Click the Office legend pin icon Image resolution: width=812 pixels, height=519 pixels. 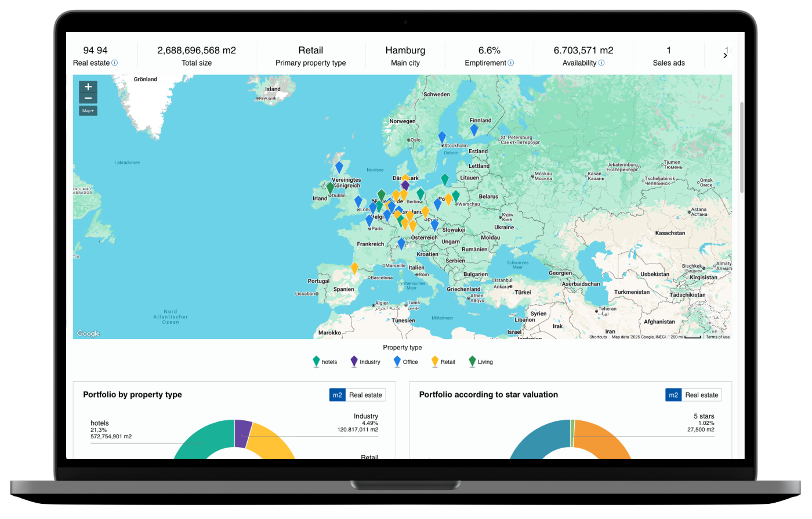[397, 362]
